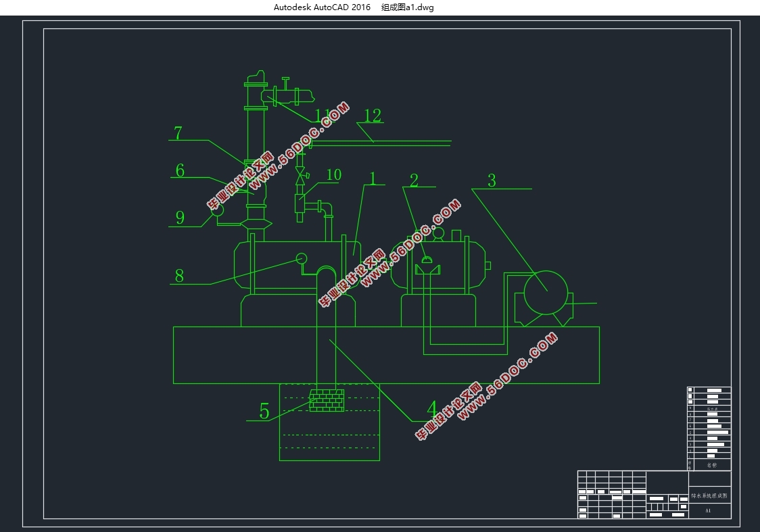Select the valve symbol near label 10
760x532 pixels.
[300, 175]
